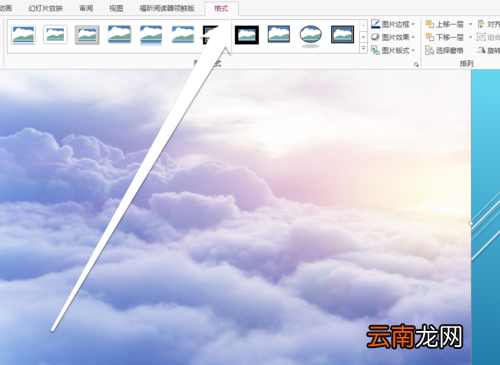Screen dimensions: 500x365
Task: Open the 旋转 rotate objects menu
Action: 488,50
